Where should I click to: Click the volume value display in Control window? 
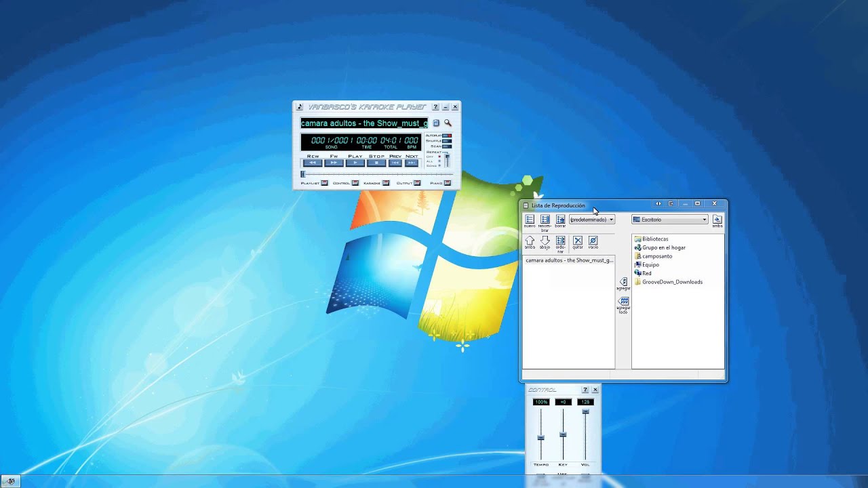(x=585, y=402)
